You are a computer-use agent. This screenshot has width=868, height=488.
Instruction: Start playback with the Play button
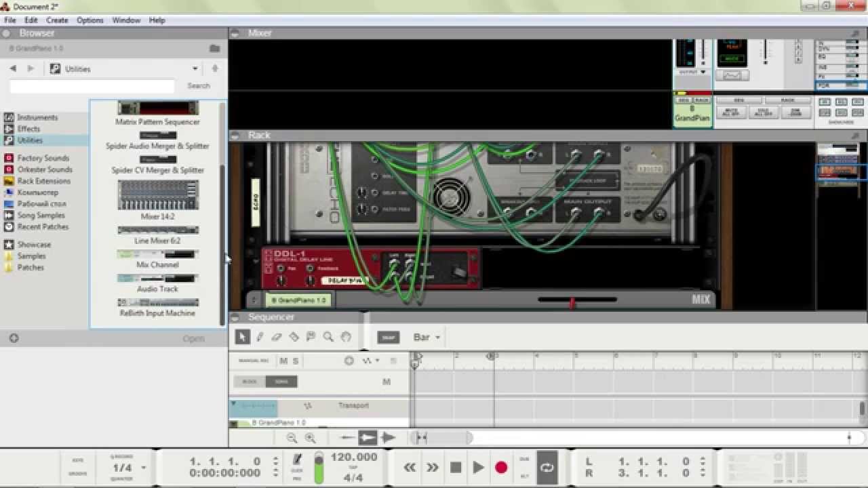click(x=478, y=467)
